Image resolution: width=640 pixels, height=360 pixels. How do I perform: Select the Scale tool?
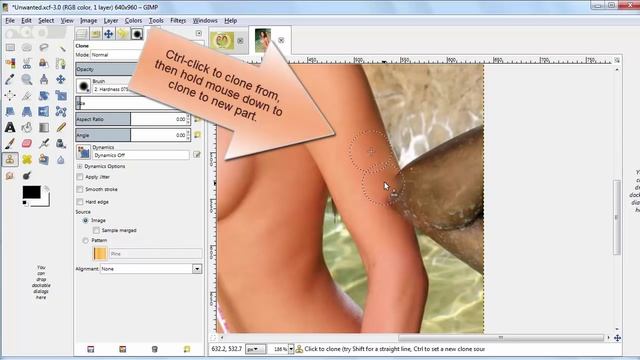tap(61, 96)
